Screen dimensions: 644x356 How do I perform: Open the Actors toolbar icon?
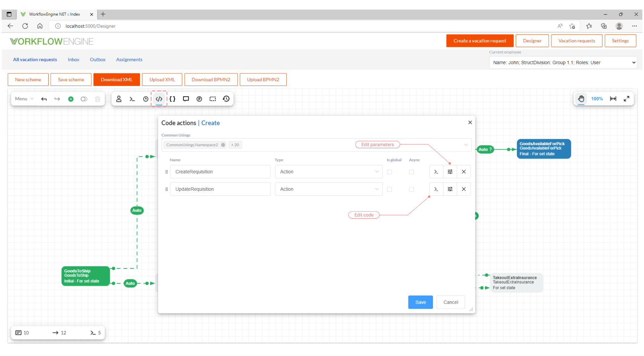click(119, 99)
